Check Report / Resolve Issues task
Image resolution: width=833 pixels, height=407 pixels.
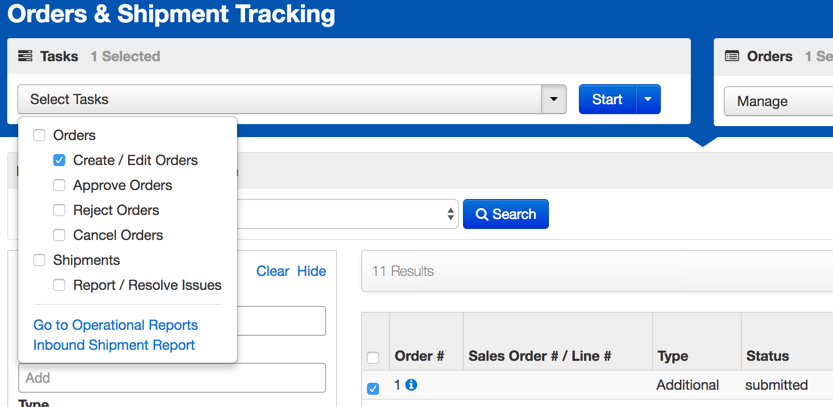click(x=59, y=285)
